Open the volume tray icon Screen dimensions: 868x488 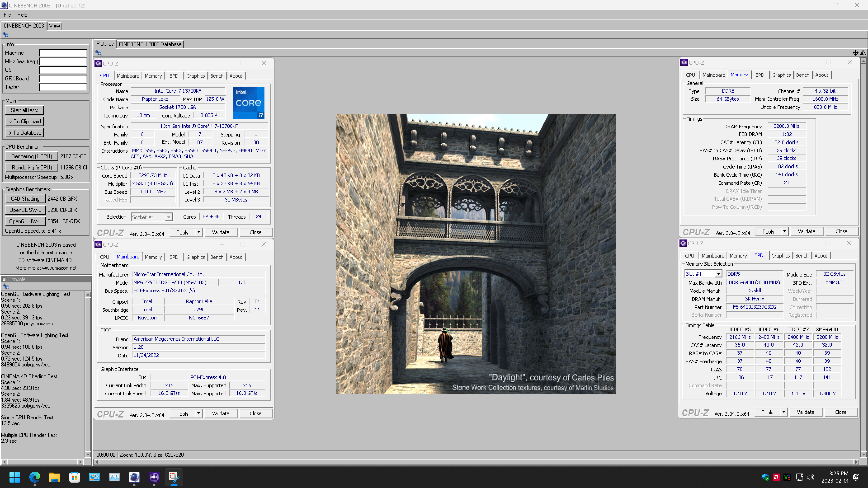coord(810,477)
